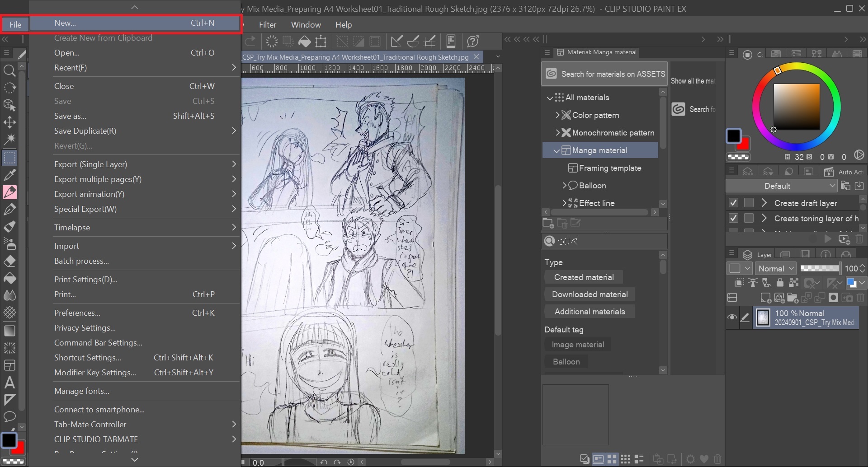868x467 pixels.
Task: Close the Traditional Rough Sketch canvas tab
Action: pyautogui.click(x=476, y=57)
